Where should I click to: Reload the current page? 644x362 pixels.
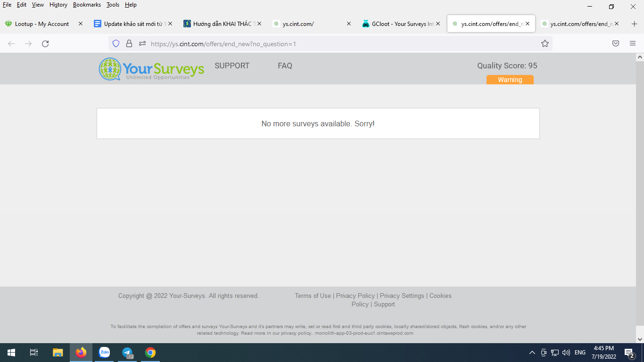pos(45,44)
